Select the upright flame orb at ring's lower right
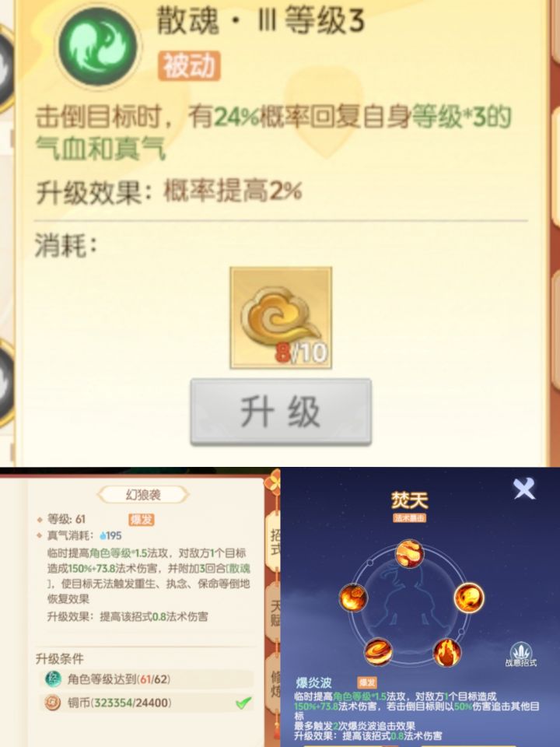 [447, 652]
